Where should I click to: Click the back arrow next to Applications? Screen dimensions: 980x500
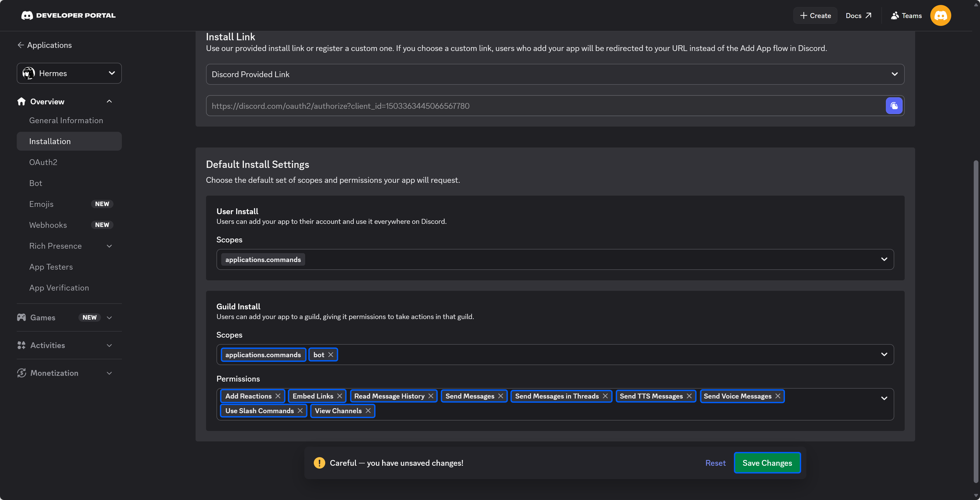(x=21, y=45)
